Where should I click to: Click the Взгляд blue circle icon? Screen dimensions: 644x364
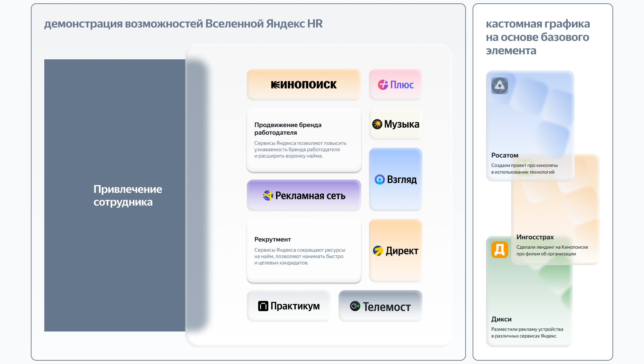click(x=379, y=180)
